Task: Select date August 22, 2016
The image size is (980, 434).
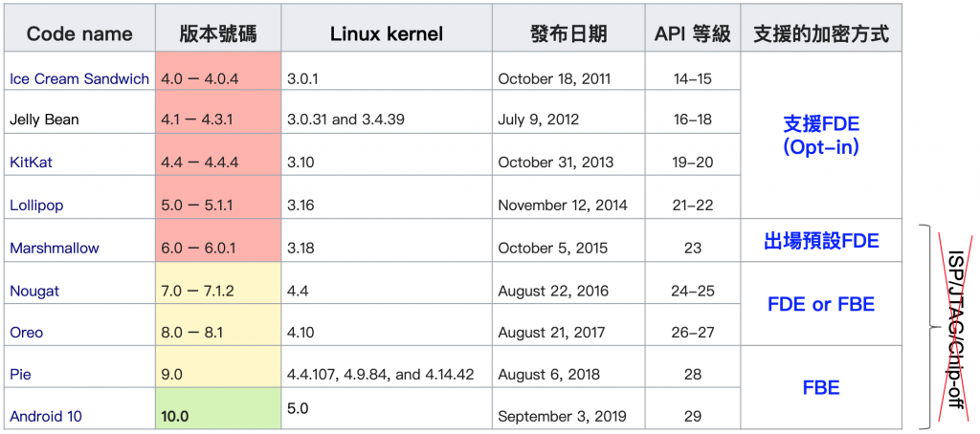Action: 568,283
